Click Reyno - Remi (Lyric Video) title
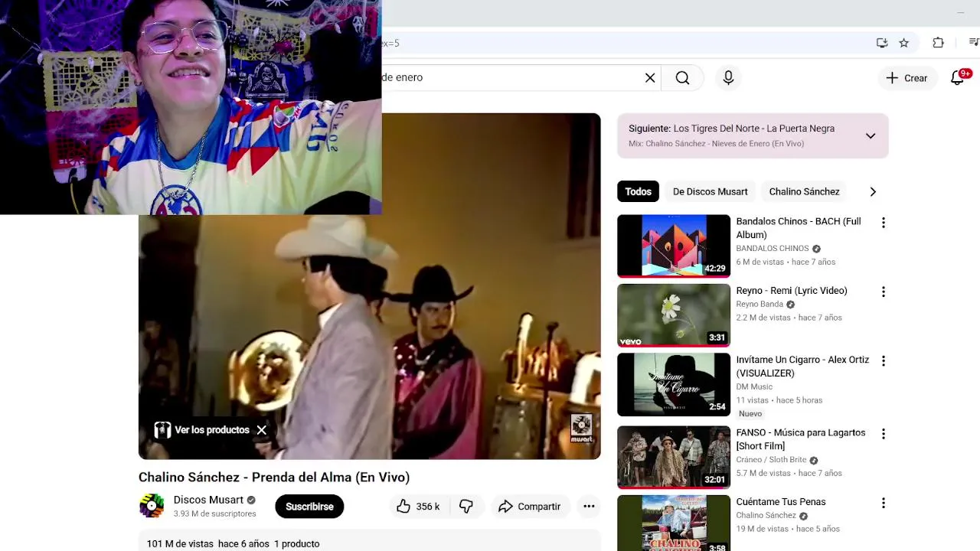Screen dimensions: 980x551 tap(792, 291)
